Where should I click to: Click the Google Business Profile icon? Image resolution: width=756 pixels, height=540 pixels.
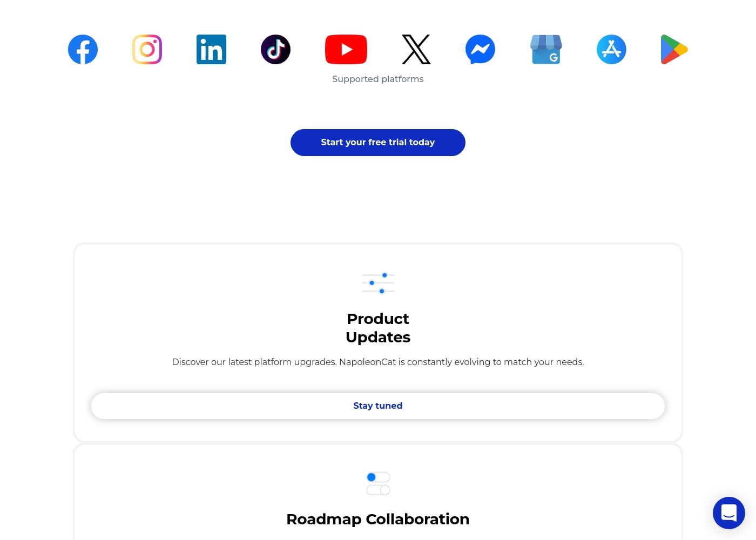pos(546,49)
